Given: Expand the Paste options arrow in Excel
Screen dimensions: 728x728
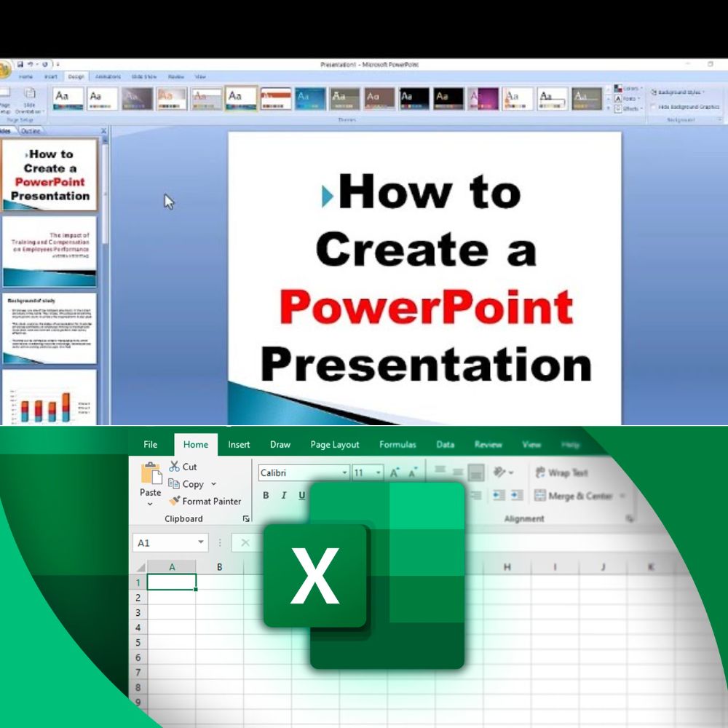Looking at the screenshot, I should tap(150, 505).
